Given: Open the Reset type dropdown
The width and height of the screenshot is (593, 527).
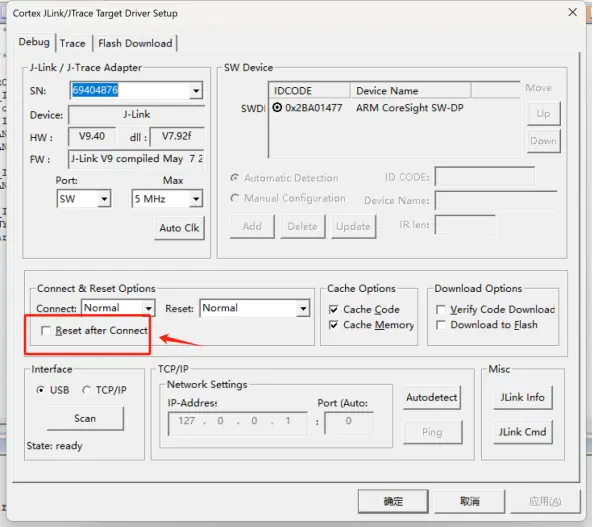Looking at the screenshot, I should (303, 308).
